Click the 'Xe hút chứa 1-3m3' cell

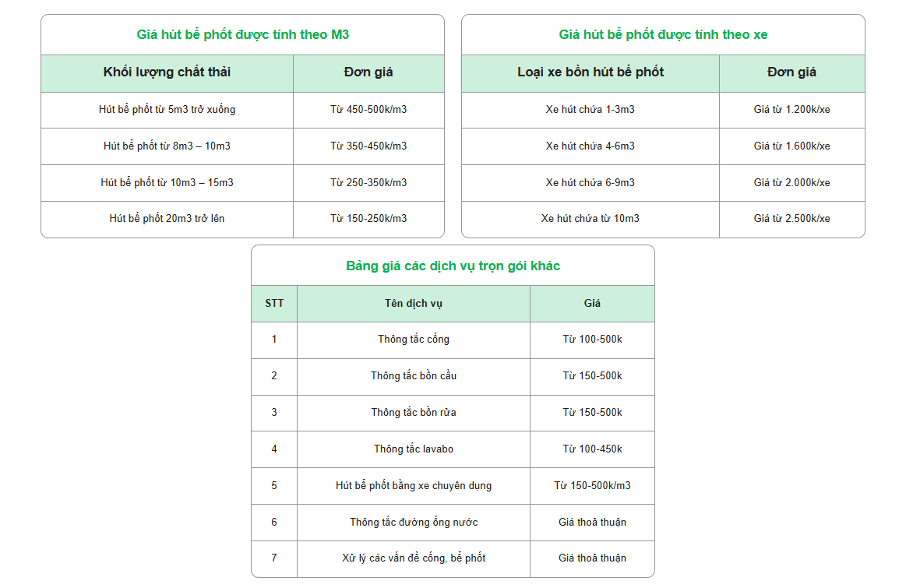[590, 110]
